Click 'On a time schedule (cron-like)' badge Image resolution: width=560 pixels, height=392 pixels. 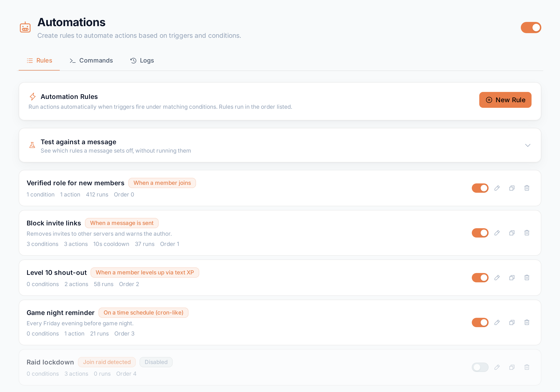[143, 313]
